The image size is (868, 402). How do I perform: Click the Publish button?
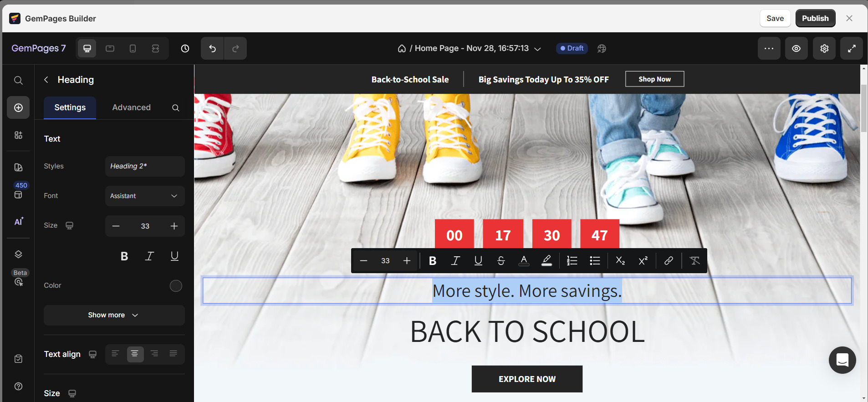click(x=815, y=18)
